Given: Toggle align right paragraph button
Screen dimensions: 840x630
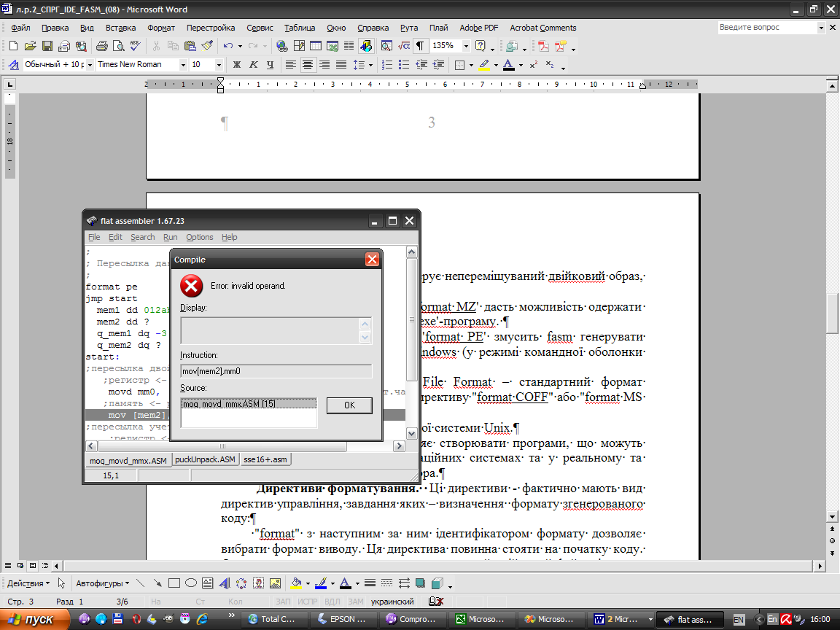Looking at the screenshot, I should click(324, 65).
